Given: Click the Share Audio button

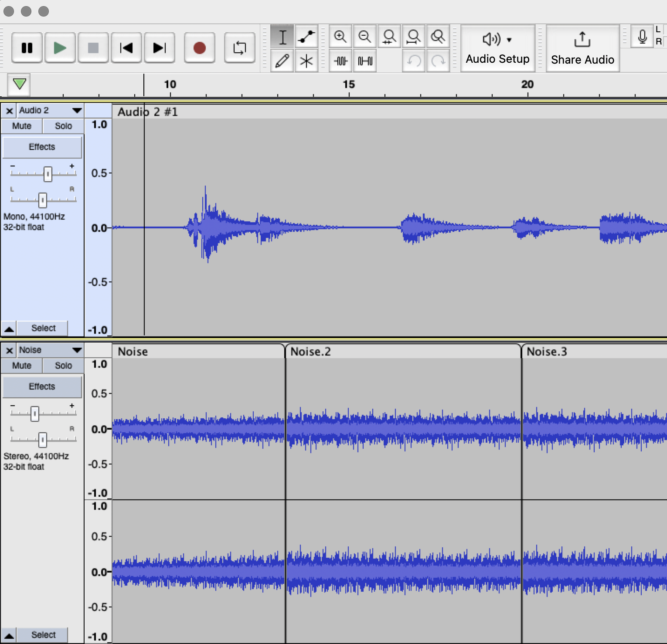Looking at the screenshot, I should 582,48.
